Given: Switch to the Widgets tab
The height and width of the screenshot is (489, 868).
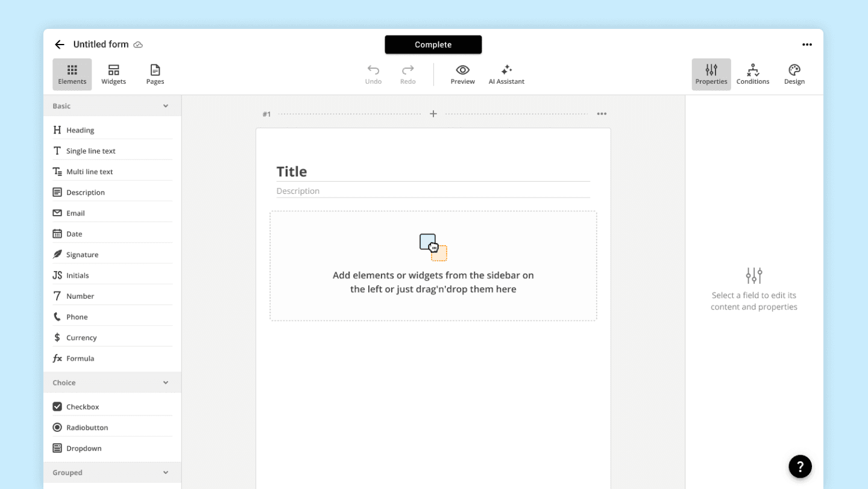Looking at the screenshot, I should 113,75.
